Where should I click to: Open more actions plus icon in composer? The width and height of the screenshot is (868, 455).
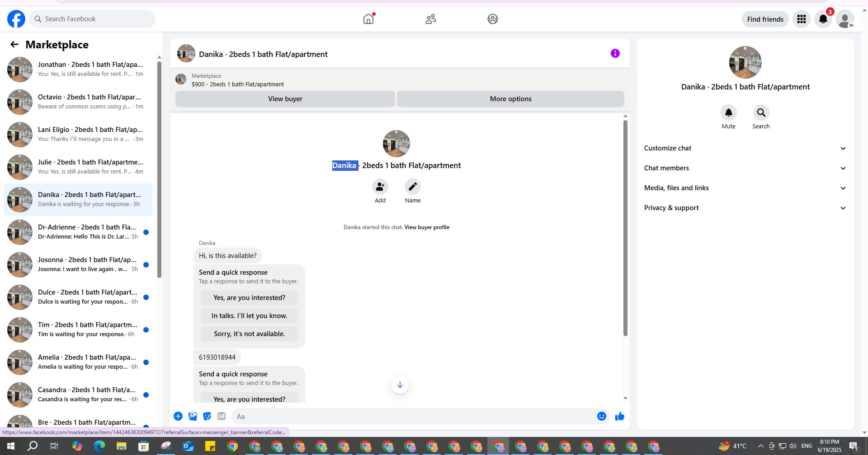178,416
